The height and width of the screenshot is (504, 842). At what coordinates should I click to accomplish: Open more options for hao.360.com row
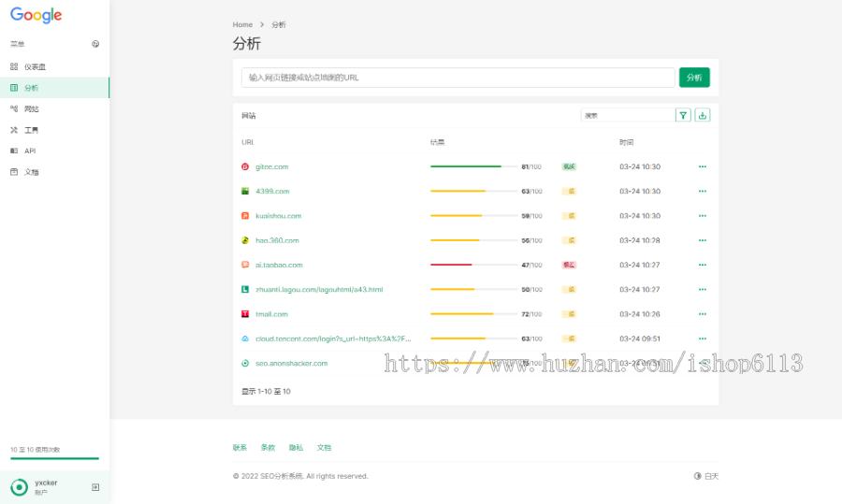(703, 240)
